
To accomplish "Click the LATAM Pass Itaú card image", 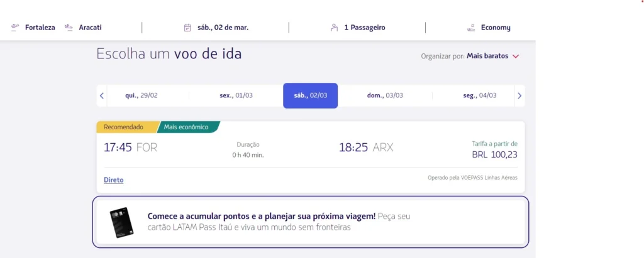I will click(x=121, y=222).
